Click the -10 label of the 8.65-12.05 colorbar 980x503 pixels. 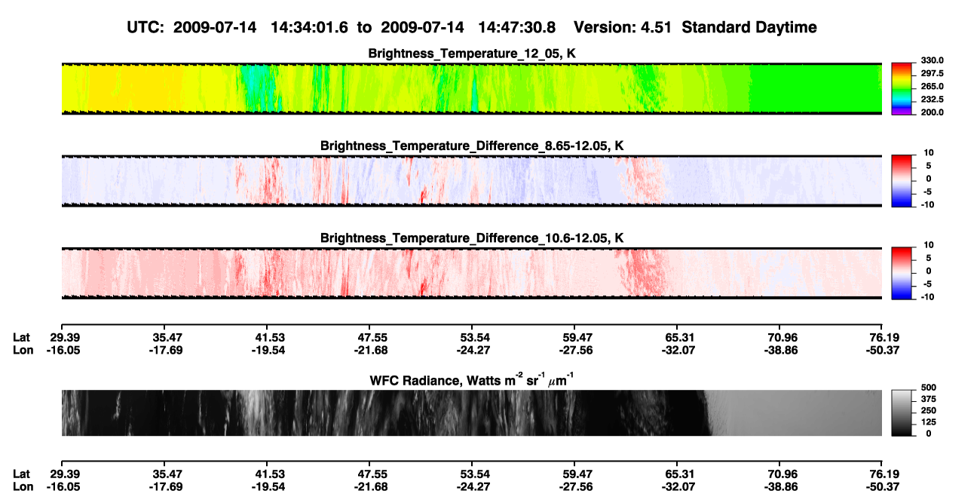(x=929, y=204)
